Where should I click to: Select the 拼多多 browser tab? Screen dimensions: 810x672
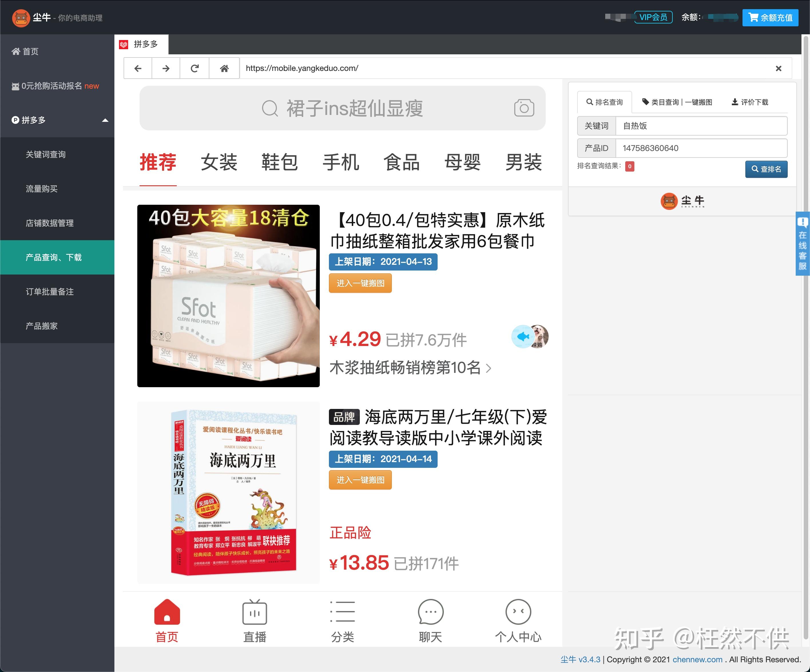142,44
